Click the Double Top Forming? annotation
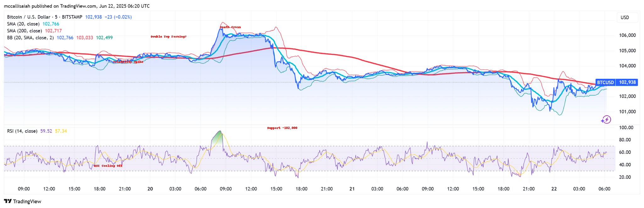 [x=169, y=37]
